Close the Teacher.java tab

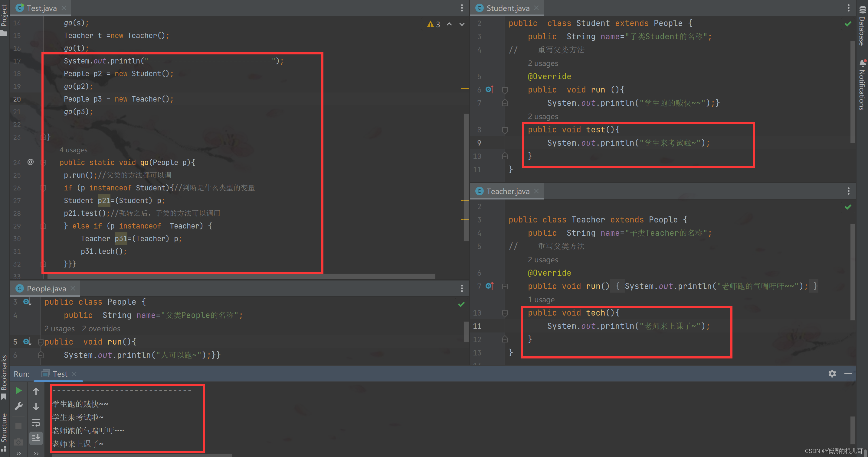536,191
